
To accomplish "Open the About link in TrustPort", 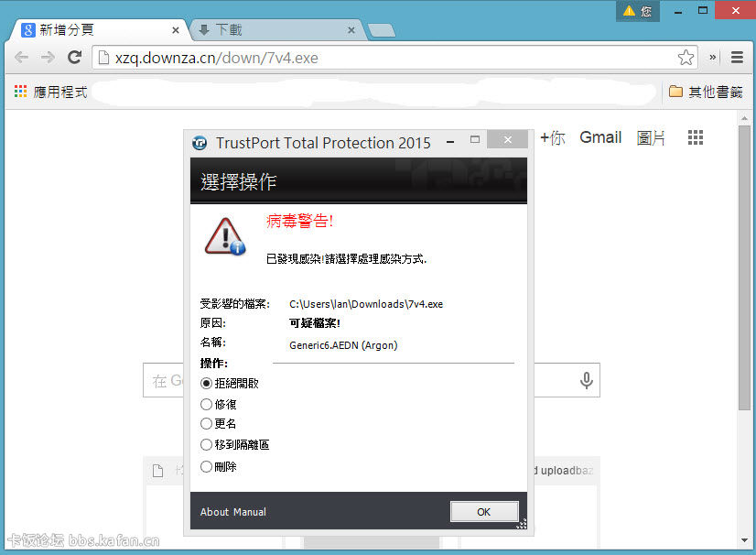I will 214,512.
